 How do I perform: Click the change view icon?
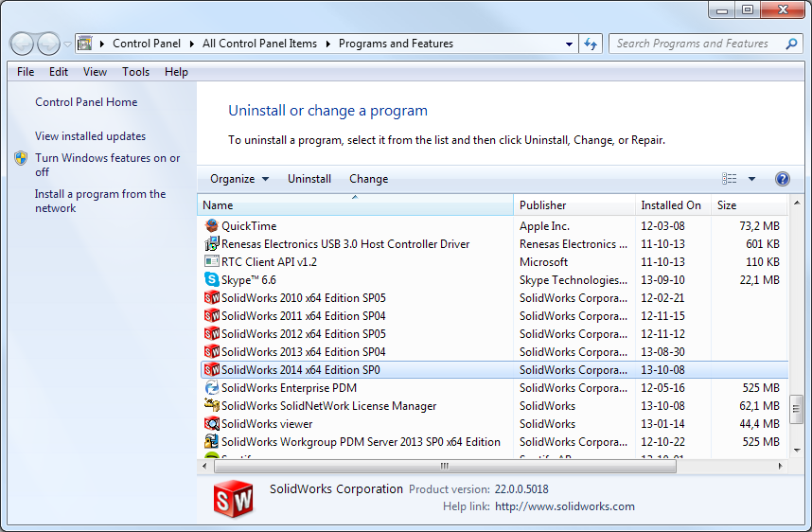tap(729, 179)
